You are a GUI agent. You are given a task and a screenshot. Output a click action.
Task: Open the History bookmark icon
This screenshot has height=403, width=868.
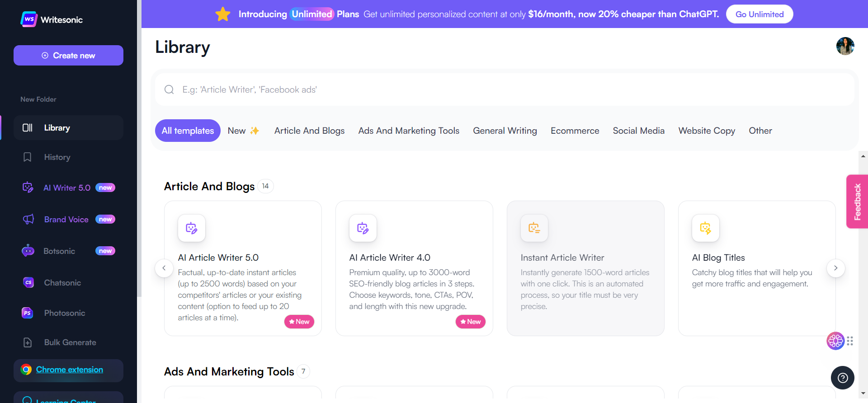click(28, 157)
